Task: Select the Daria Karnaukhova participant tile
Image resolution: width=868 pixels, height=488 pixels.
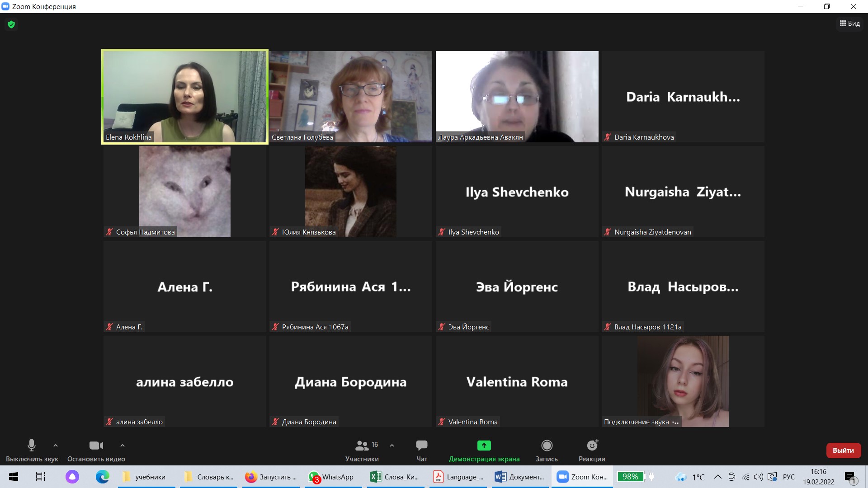Action: coord(683,97)
